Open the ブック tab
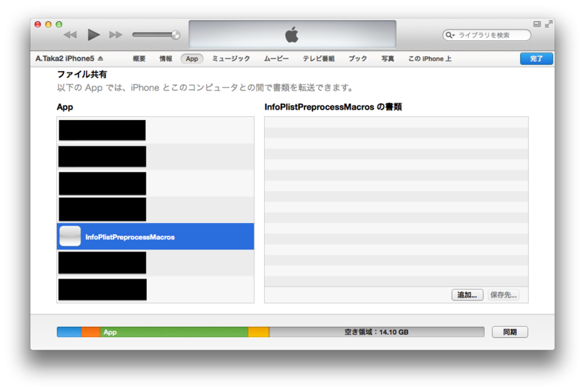The image size is (585, 392). coord(358,59)
